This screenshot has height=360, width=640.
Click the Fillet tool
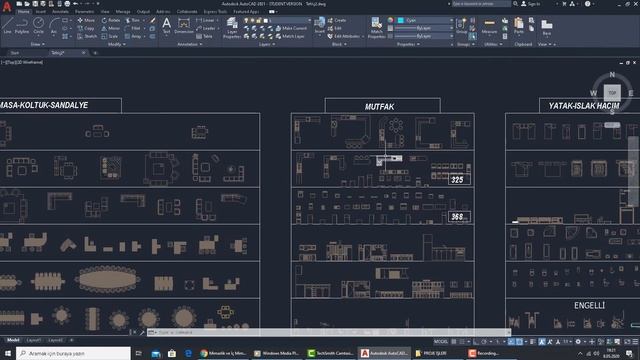[133, 28]
